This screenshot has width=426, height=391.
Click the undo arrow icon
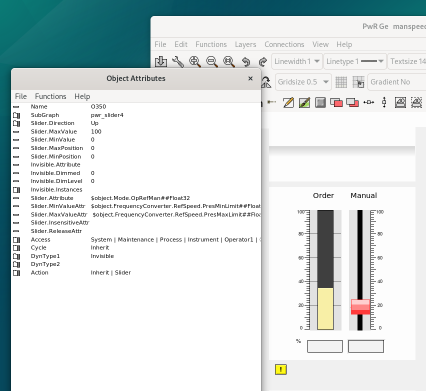tap(246, 62)
